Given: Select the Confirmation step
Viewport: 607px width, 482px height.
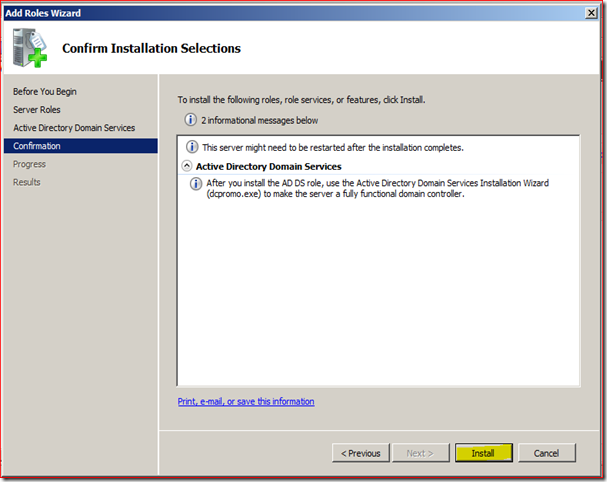Looking at the screenshot, I should click(x=81, y=146).
